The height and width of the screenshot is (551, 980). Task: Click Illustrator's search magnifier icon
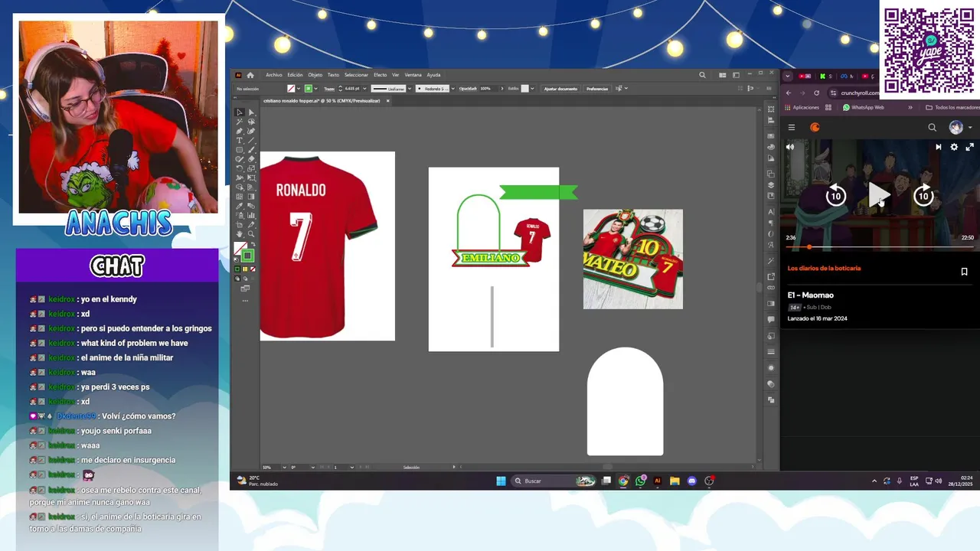point(702,75)
